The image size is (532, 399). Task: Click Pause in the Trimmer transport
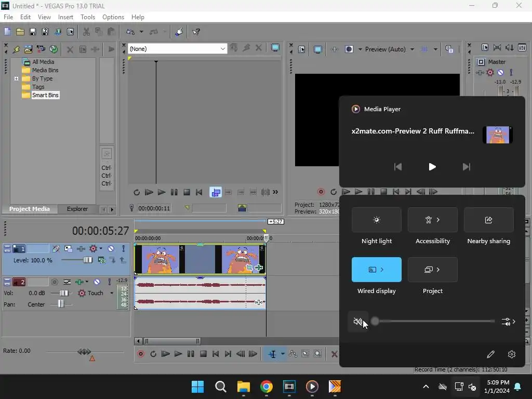(x=174, y=192)
